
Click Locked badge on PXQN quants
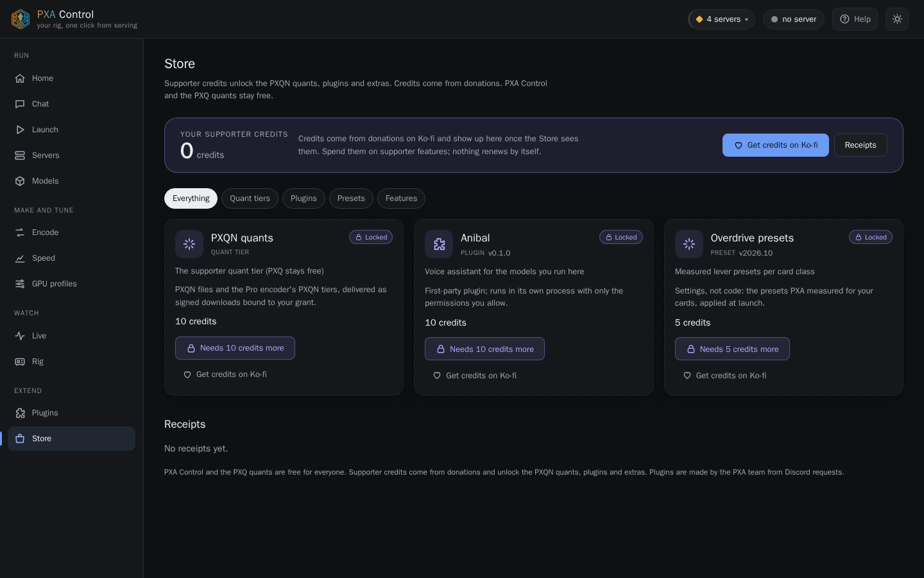(x=371, y=237)
